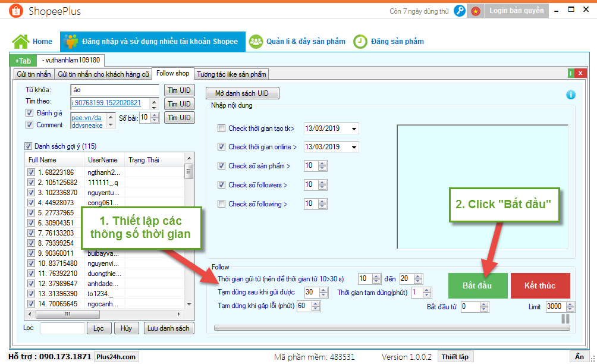Screen dimensions: 597x364
Task: Click the follow progress bar
Action: (392, 328)
